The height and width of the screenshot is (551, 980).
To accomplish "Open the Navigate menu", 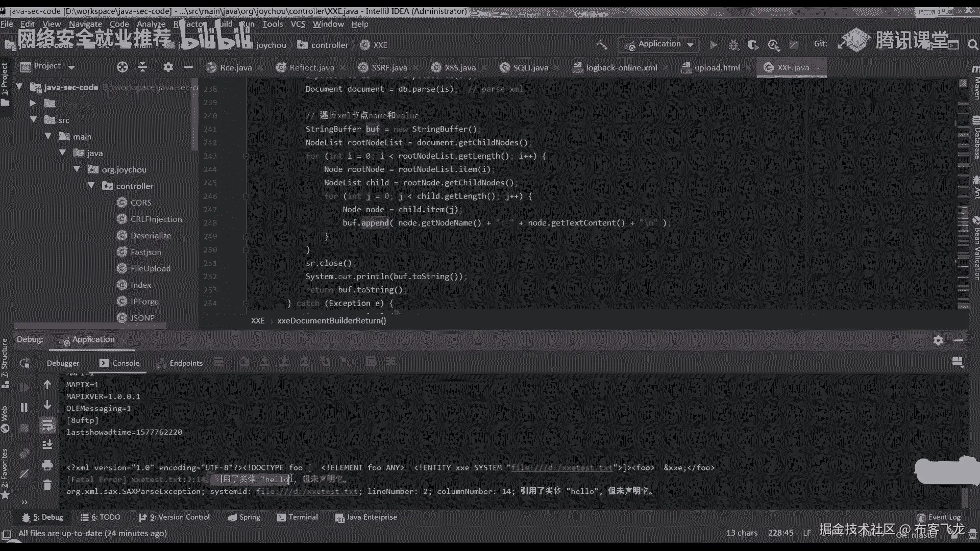I will pos(85,24).
